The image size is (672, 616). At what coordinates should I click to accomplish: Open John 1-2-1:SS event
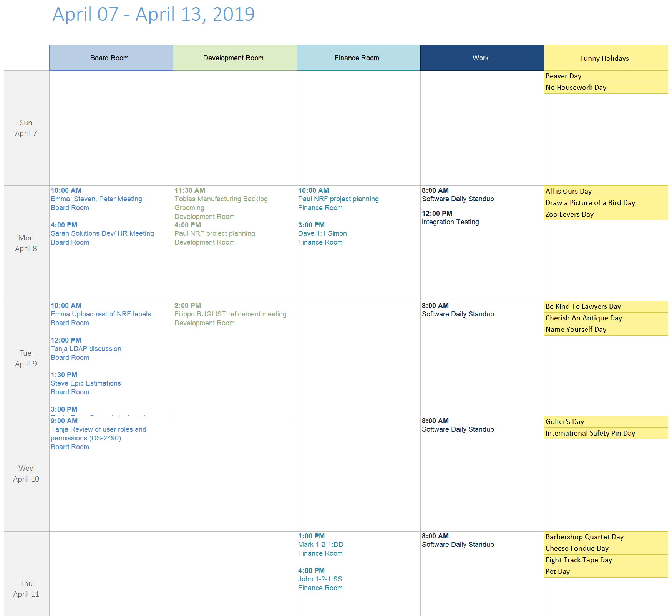320,579
